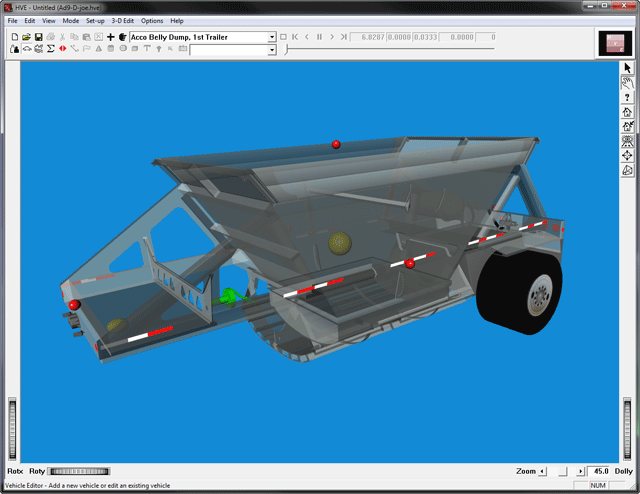
Task: Click the seek target crosshair icon
Action: 627,155
